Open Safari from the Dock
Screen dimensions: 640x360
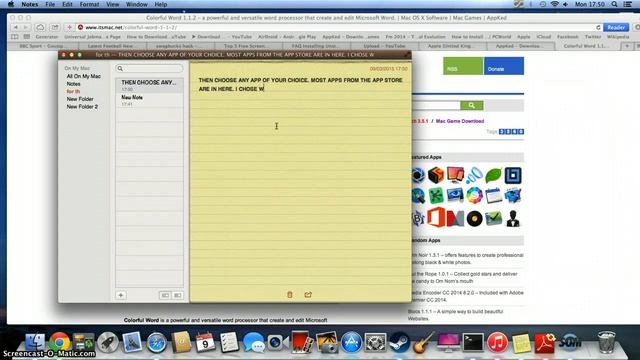[156, 342]
